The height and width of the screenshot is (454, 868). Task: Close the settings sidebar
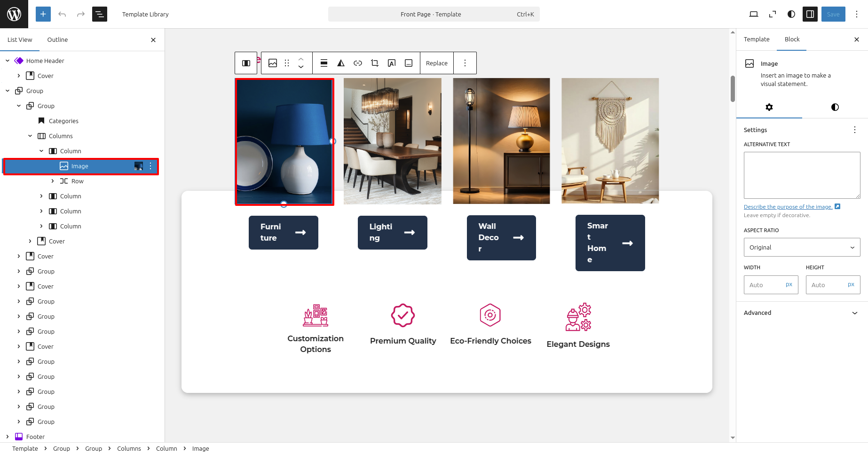click(857, 39)
